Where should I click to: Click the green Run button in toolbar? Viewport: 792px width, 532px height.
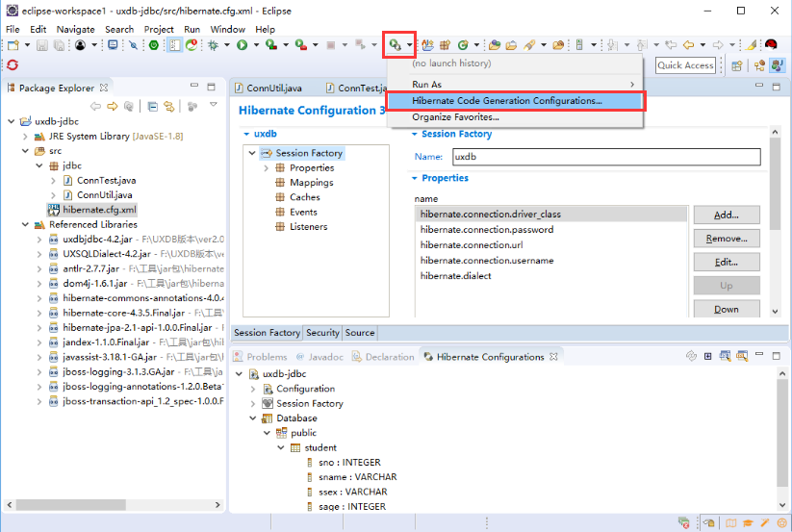pyautogui.click(x=243, y=44)
